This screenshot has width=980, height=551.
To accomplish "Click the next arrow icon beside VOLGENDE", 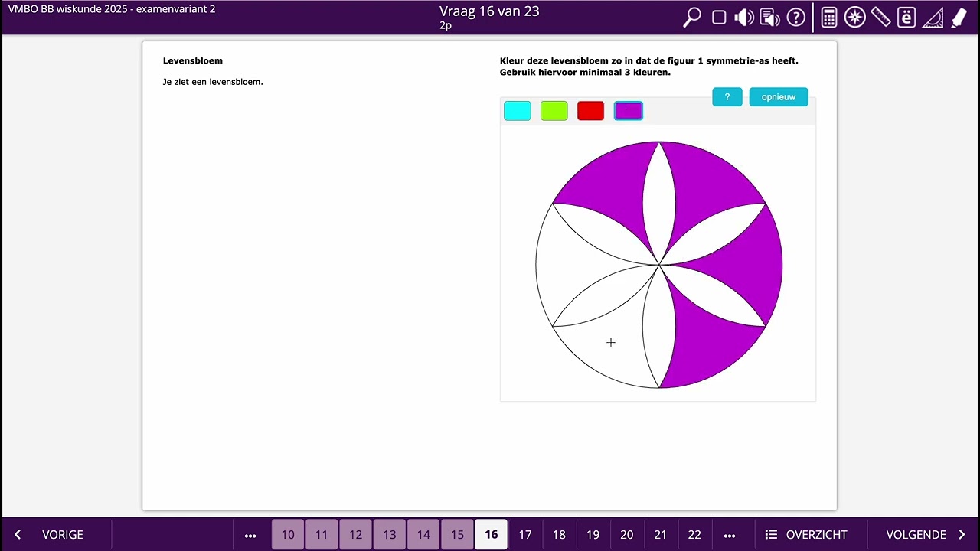I will pos(962,535).
